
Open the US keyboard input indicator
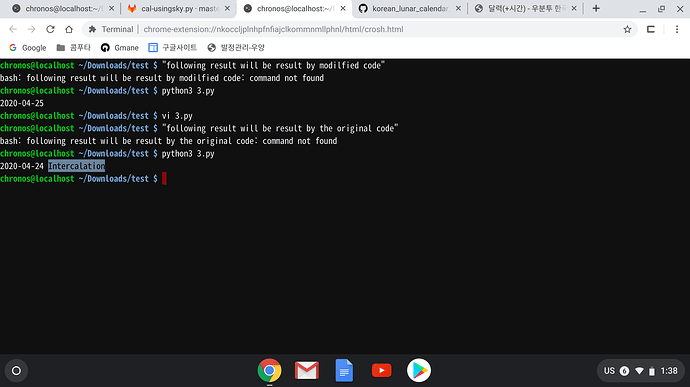pyautogui.click(x=609, y=371)
